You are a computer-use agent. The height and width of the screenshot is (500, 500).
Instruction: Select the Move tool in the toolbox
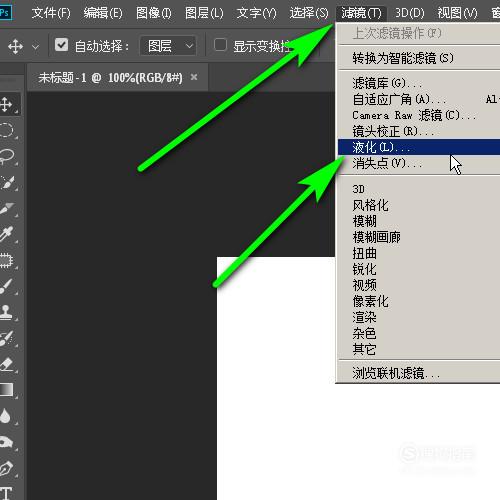pyautogui.click(x=7, y=104)
